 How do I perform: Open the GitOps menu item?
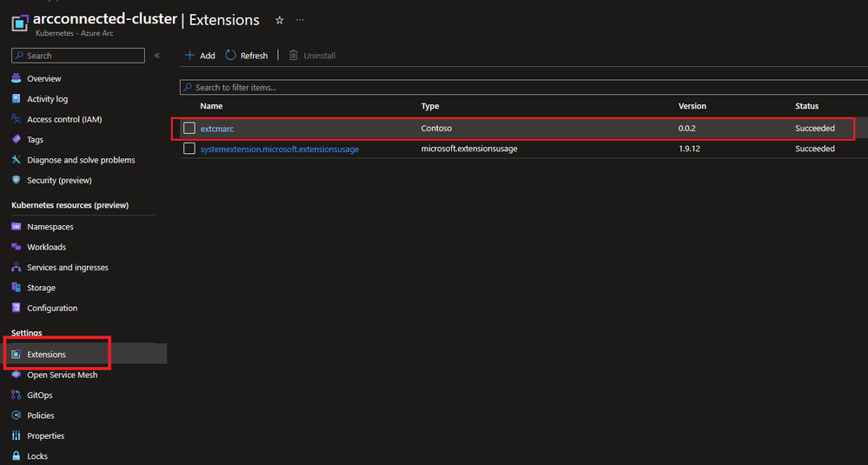click(x=40, y=395)
